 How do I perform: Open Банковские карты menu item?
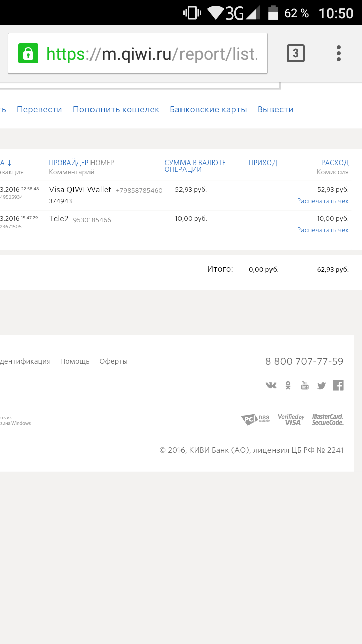click(209, 109)
